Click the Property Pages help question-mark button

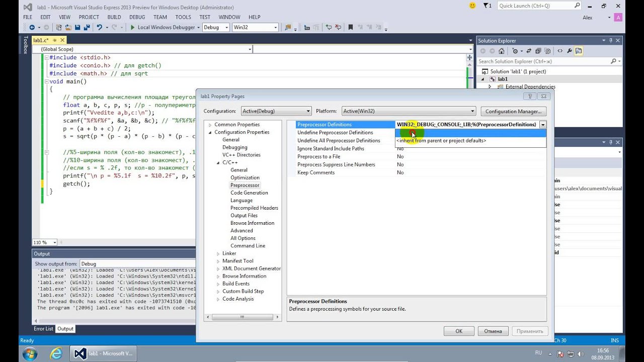[529, 96]
